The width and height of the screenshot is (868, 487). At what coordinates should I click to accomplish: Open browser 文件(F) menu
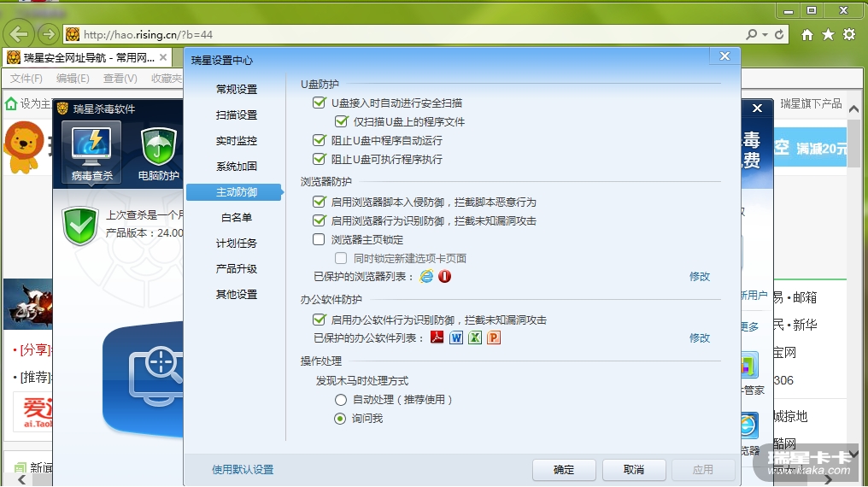click(x=26, y=79)
